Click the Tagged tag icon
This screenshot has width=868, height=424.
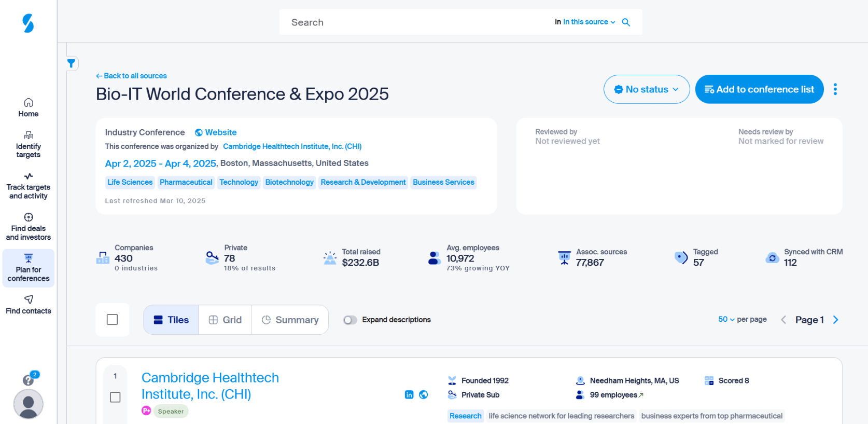coord(681,257)
